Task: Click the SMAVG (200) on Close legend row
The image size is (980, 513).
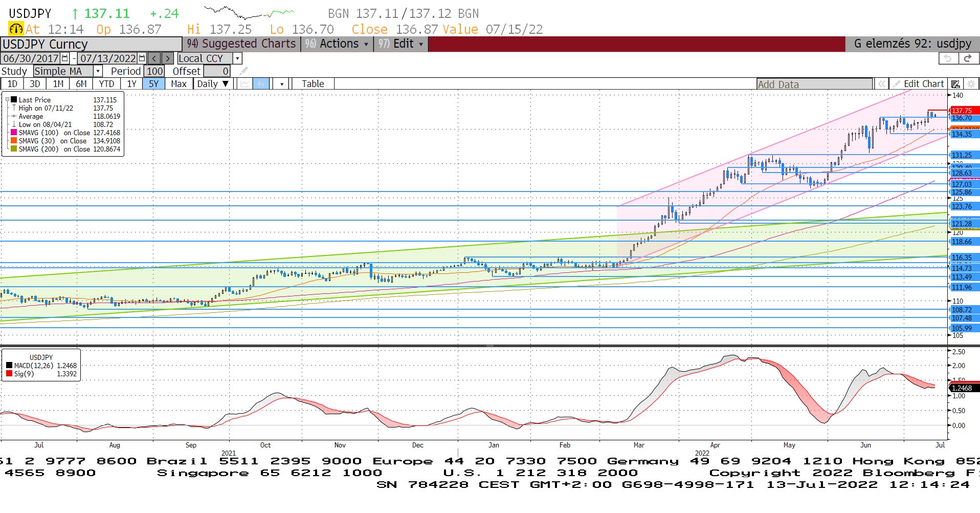Action: (x=65, y=149)
